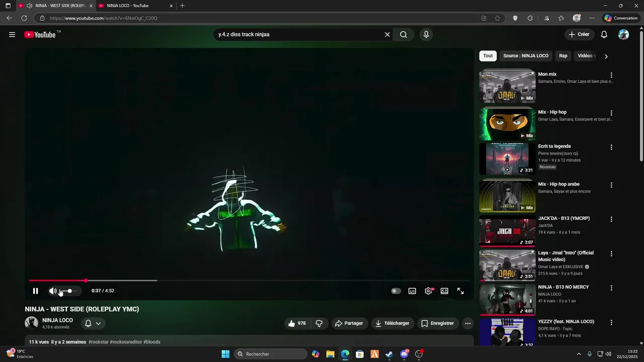Open NINJA LOCO channel avatar
Image resolution: width=644 pixels, height=362 pixels.
[x=32, y=323]
